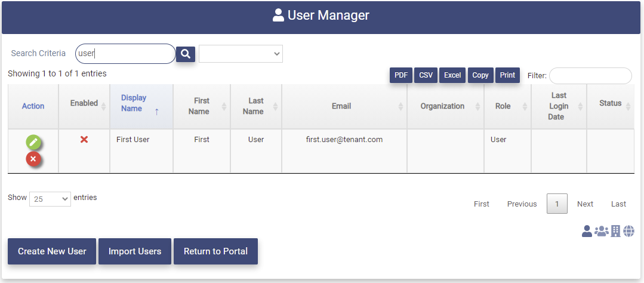Click the Copy button
644x283 pixels.
tap(480, 75)
